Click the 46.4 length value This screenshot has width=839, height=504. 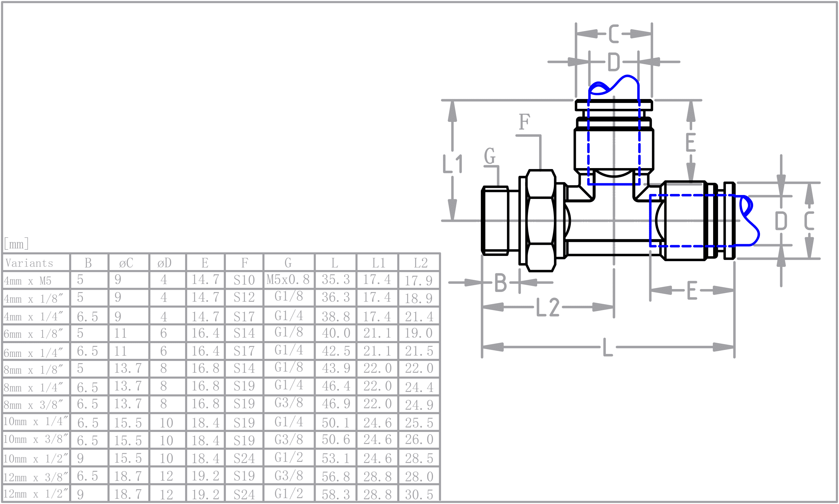pyautogui.click(x=336, y=386)
